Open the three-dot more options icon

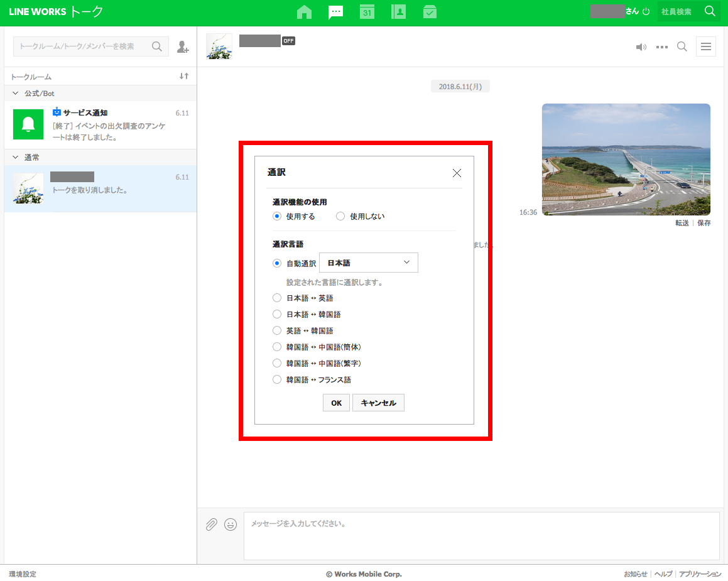click(x=661, y=47)
